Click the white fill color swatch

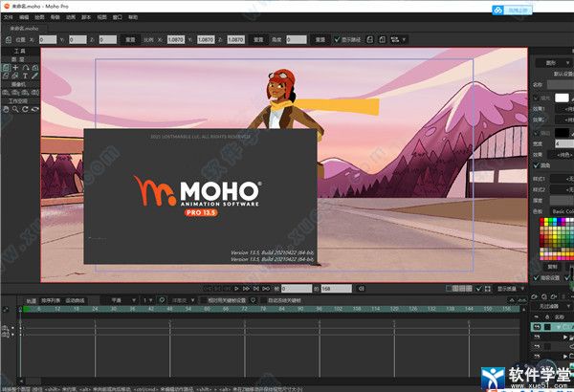[562, 98]
